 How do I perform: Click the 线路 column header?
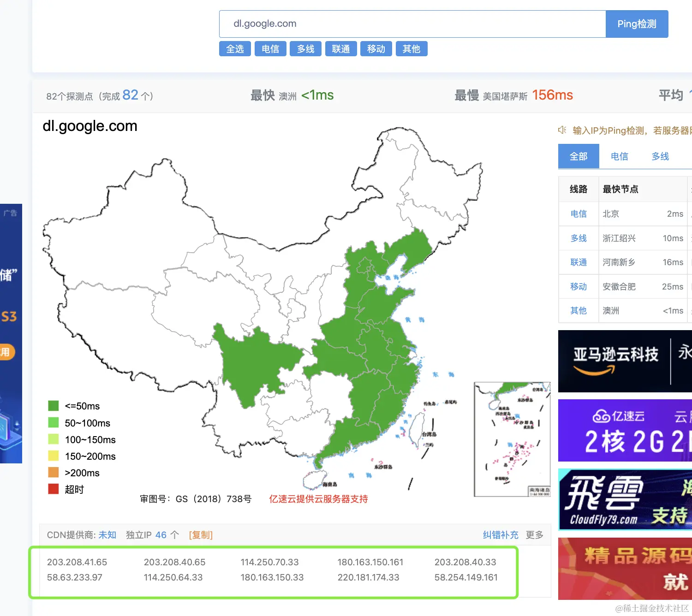click(579, 189)
